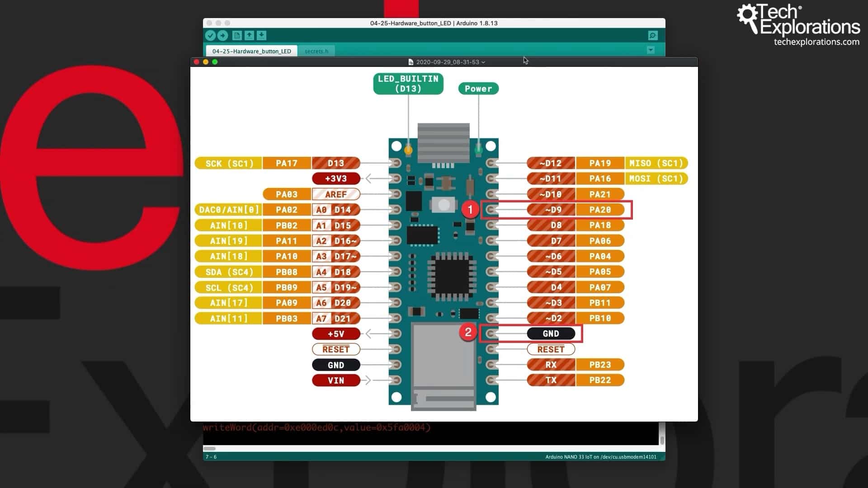
Task: Open the tab dropdown arrow in Arduino IDE
Action: [x=651, y=50]
